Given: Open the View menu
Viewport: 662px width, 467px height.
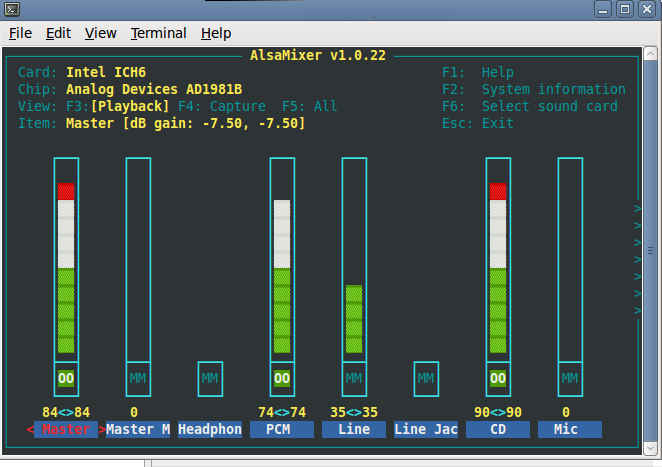Looking at the screenshot, I should point(100,33).
